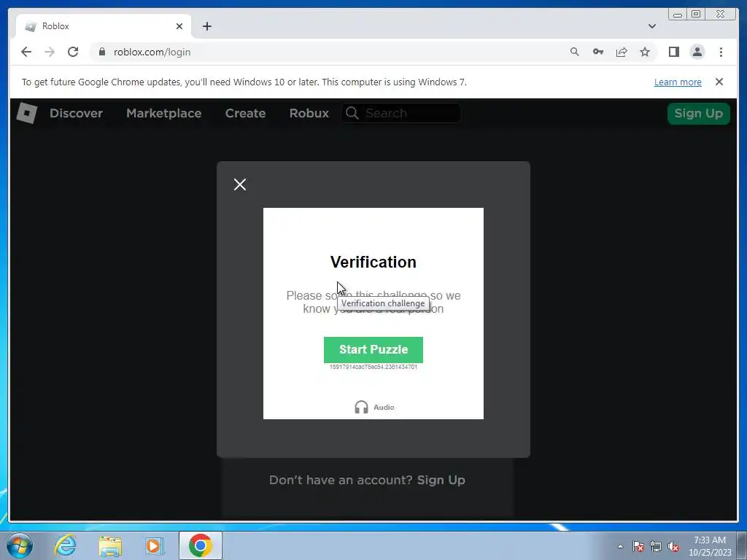
Task: Reload the page with refresh icon
Action: point(73,52)
